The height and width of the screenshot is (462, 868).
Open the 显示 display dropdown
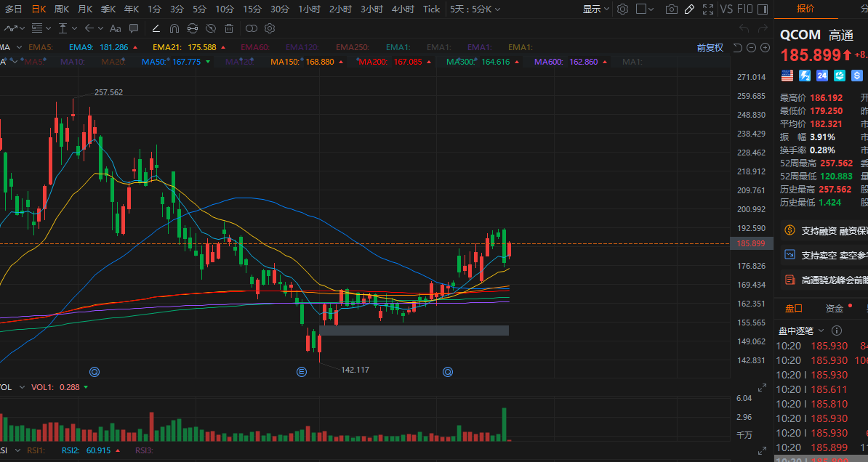595,9
